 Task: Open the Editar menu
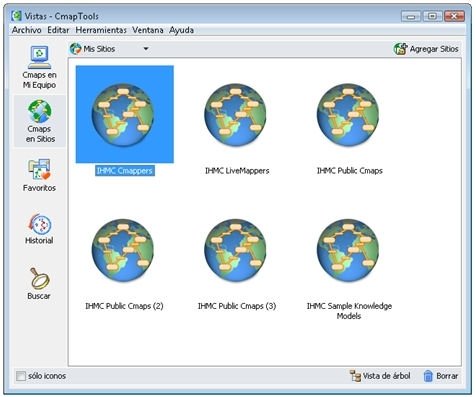(58, 30)
